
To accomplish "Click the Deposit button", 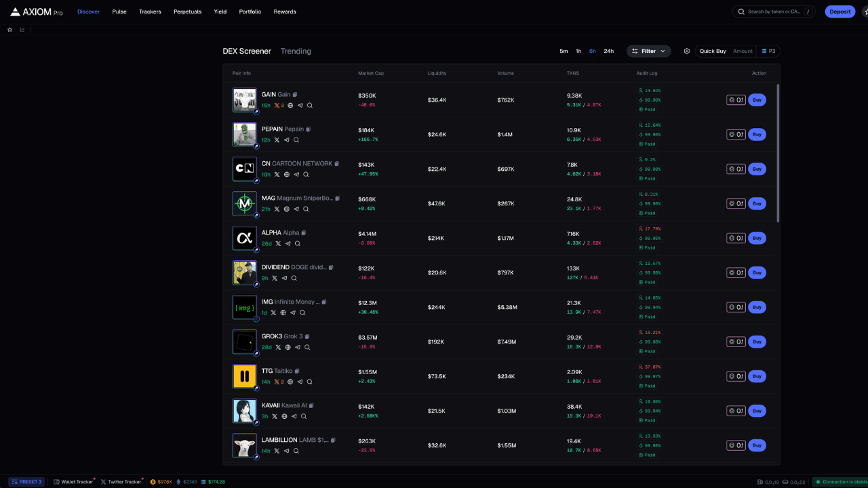I will pyautogui.click(x=840, y=12).
